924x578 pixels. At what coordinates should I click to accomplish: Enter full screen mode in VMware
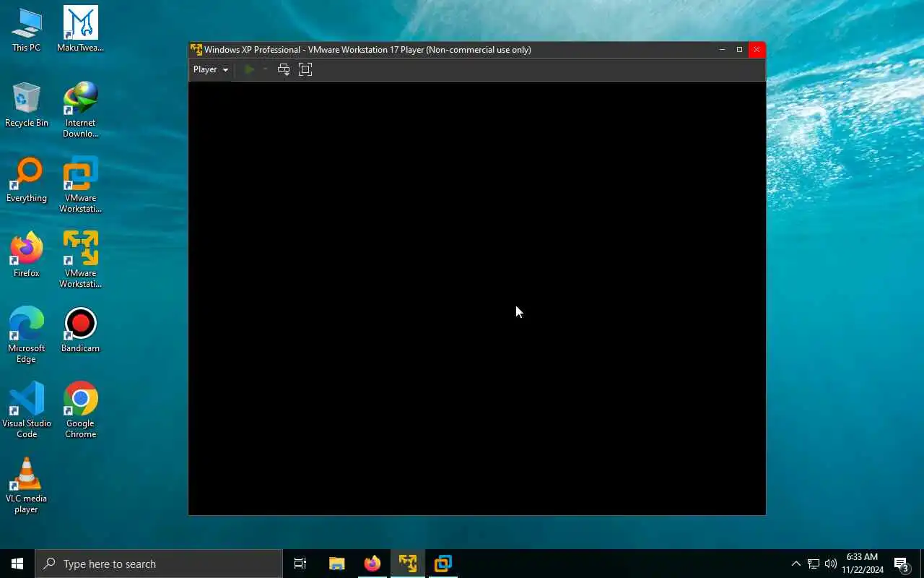click(305, 69)
